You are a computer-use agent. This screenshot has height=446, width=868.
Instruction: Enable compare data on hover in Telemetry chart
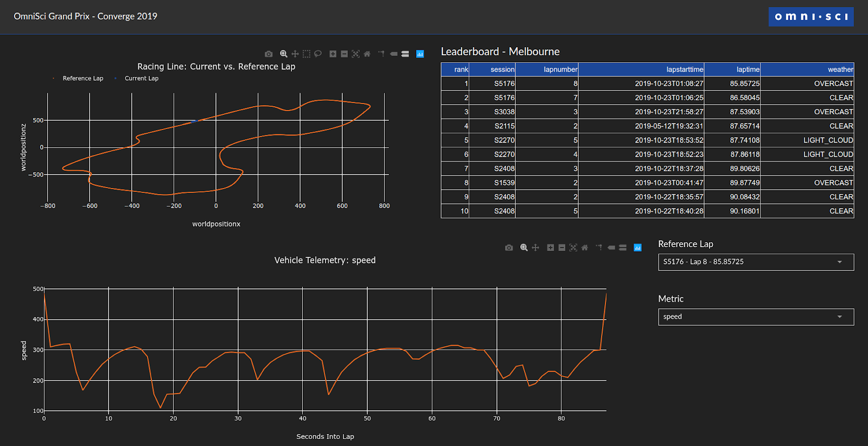tap(623, 248)
